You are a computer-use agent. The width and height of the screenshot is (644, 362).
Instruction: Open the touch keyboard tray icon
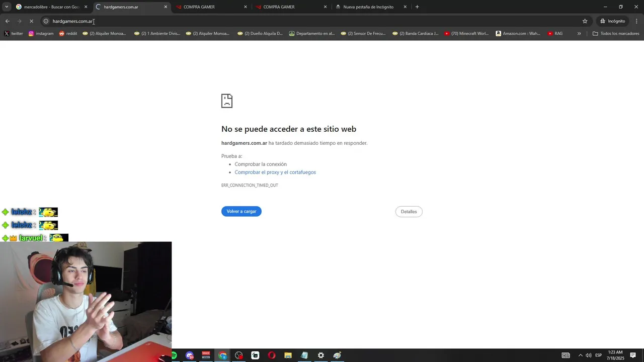(566, 355)
